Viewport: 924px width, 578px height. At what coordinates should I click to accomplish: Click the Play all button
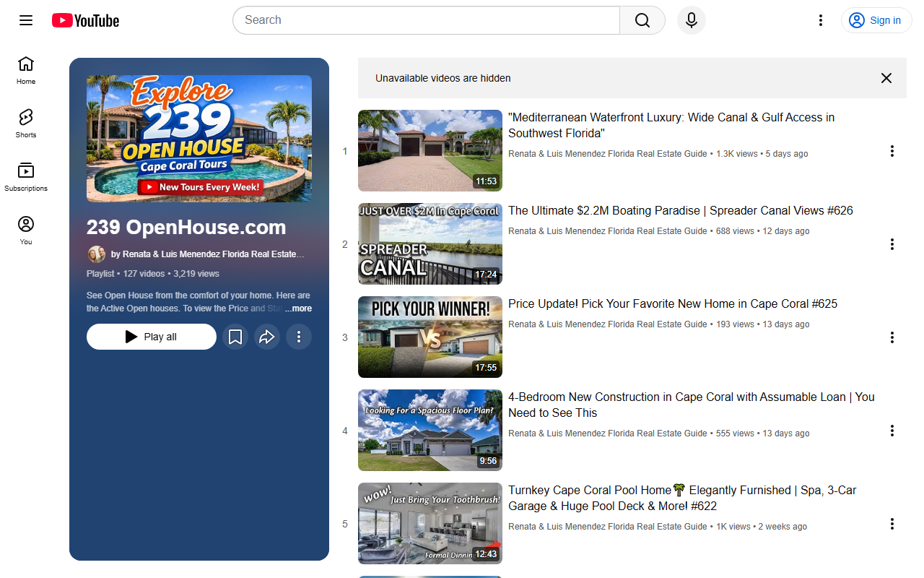[x=152, y=337]
